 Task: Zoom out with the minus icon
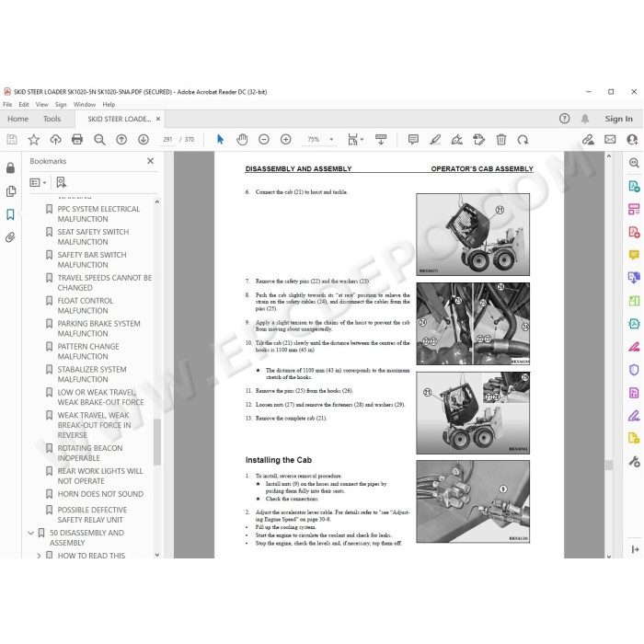coord(264,140)
